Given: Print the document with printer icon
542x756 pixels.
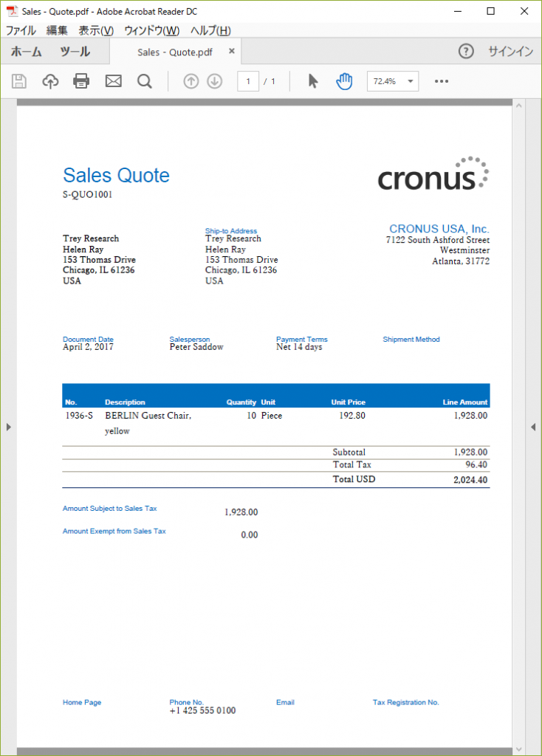Looking at the screenshot, I should click(x=81, y=81).
